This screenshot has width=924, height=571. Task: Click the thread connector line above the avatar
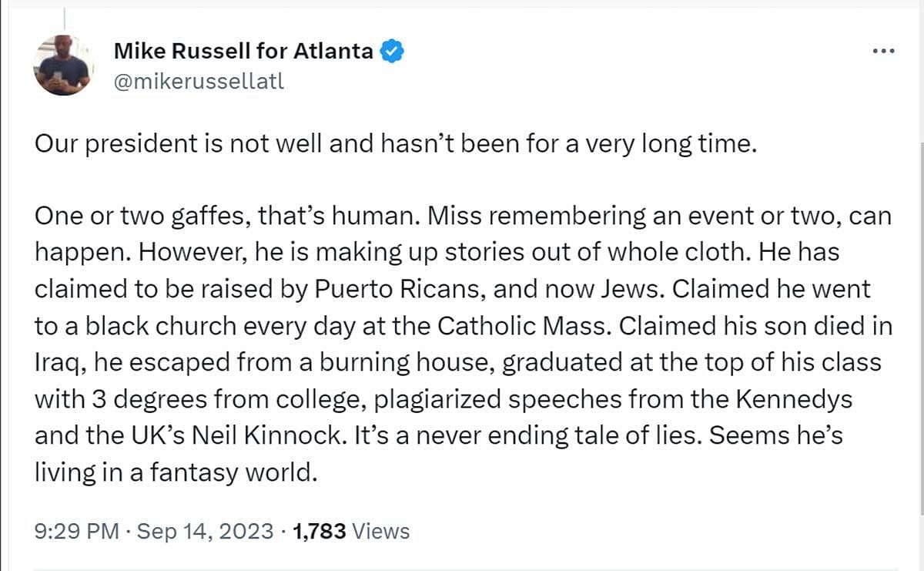64,18
